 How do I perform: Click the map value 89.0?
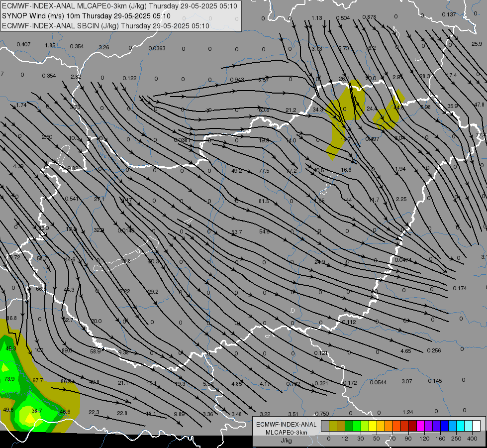click(x=67, y=350)
